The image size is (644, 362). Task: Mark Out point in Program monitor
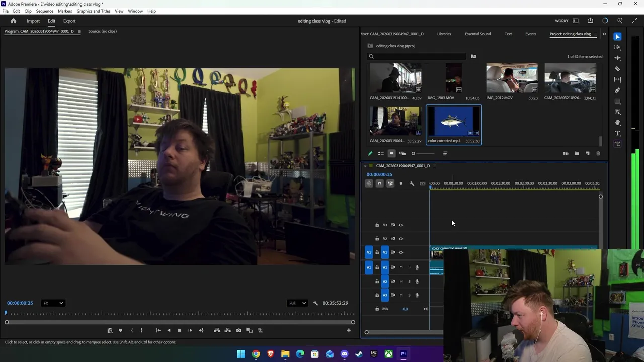(141, 330)
